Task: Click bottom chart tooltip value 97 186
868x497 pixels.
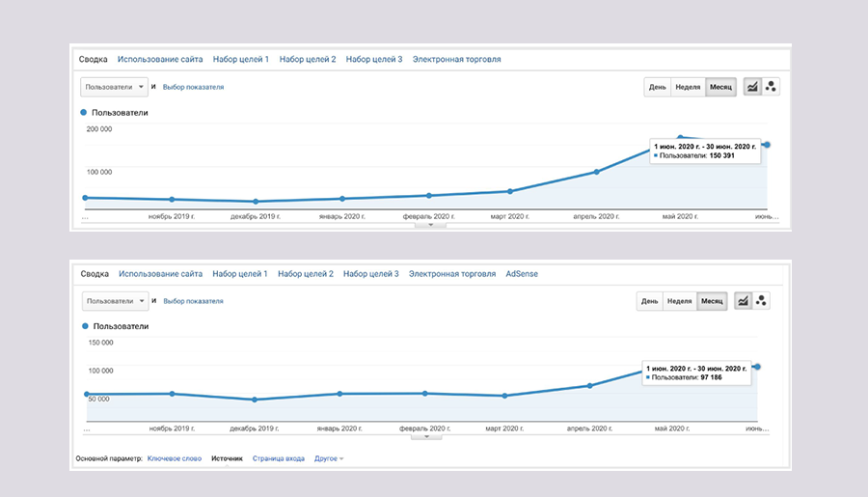Action: tap(712, 377)
